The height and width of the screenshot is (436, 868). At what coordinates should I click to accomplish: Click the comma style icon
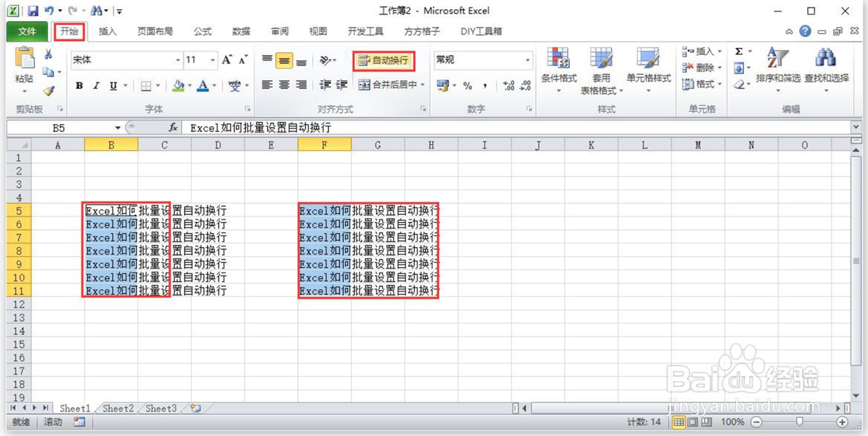[484, 86]
